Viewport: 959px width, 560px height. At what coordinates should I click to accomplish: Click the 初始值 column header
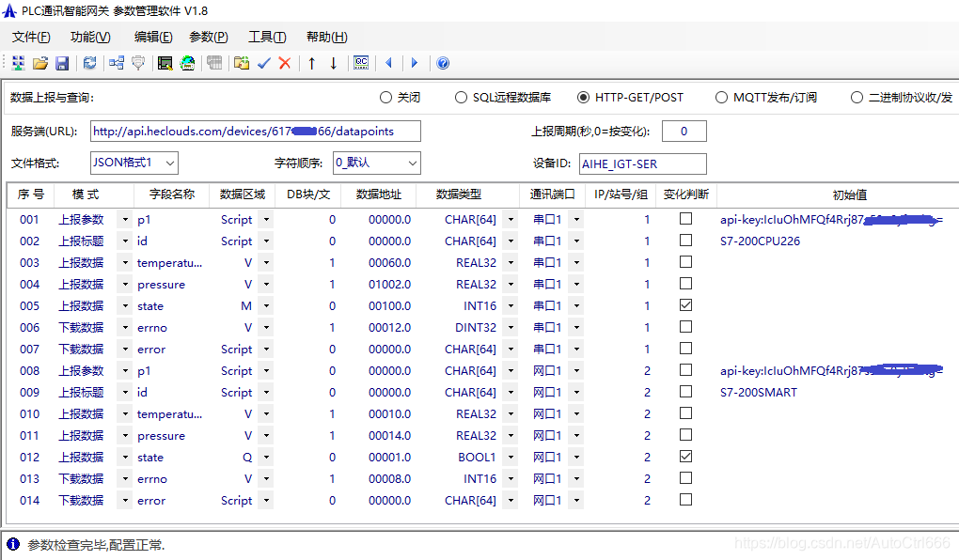coord(850,194)
